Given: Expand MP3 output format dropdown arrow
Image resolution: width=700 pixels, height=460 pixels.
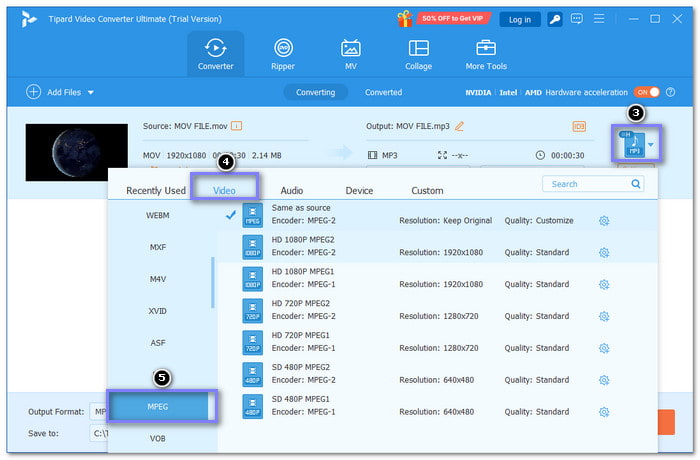Looking at the screenshot, I should click(x=650, y=144).
